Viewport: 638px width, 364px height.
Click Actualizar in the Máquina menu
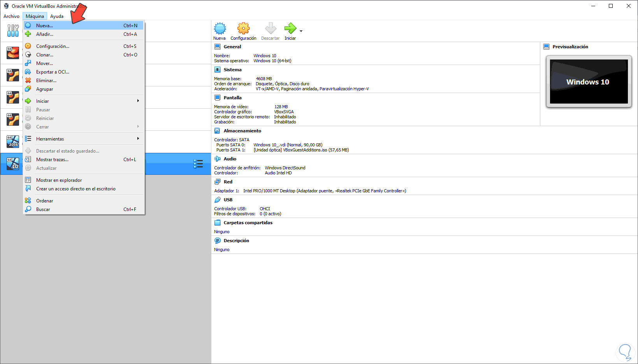point(83,168)
